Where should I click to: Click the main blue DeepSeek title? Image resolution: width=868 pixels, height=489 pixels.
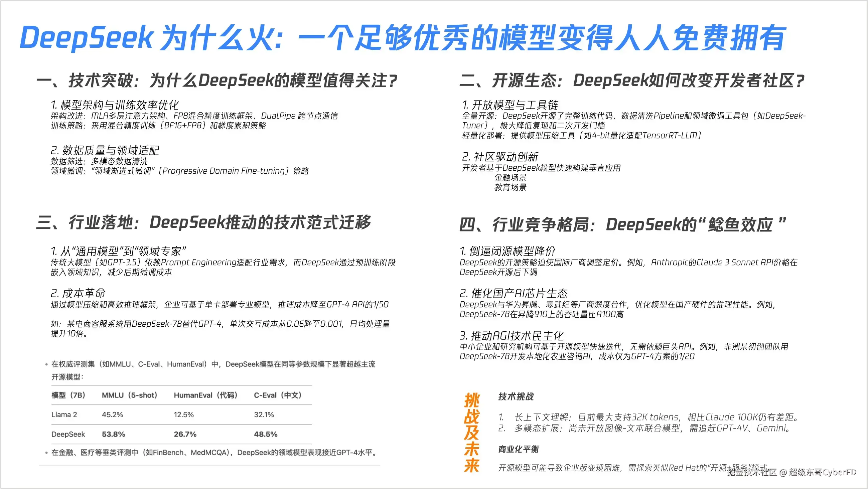point(403,38)
